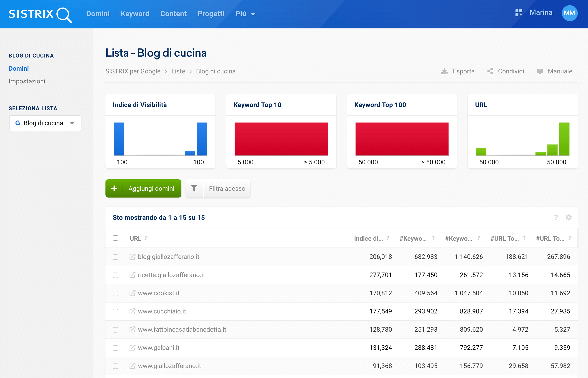Sort by the URL column header

coord(135,238)
